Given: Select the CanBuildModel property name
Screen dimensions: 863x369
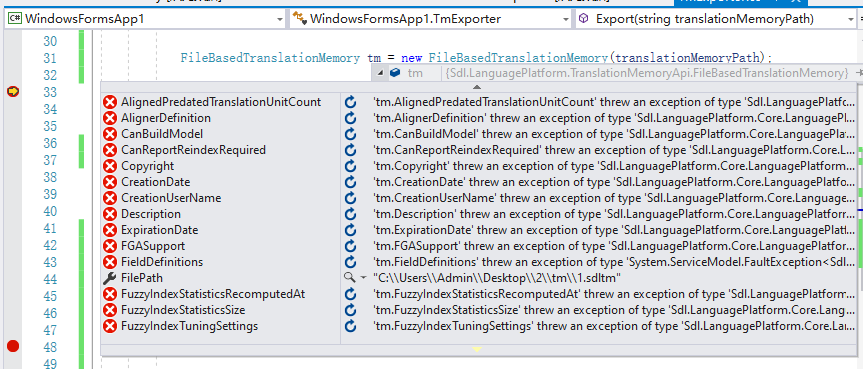Looking at the screenshot, I should tap(162, 134).
